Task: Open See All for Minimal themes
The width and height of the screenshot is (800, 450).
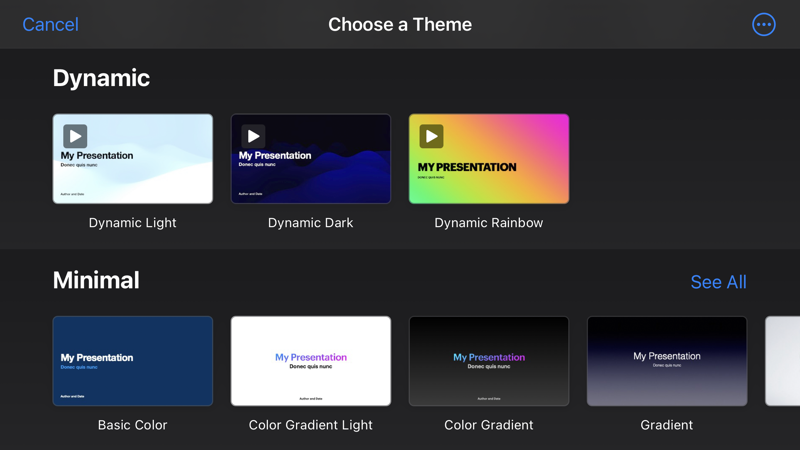Action: pos(718,282)
